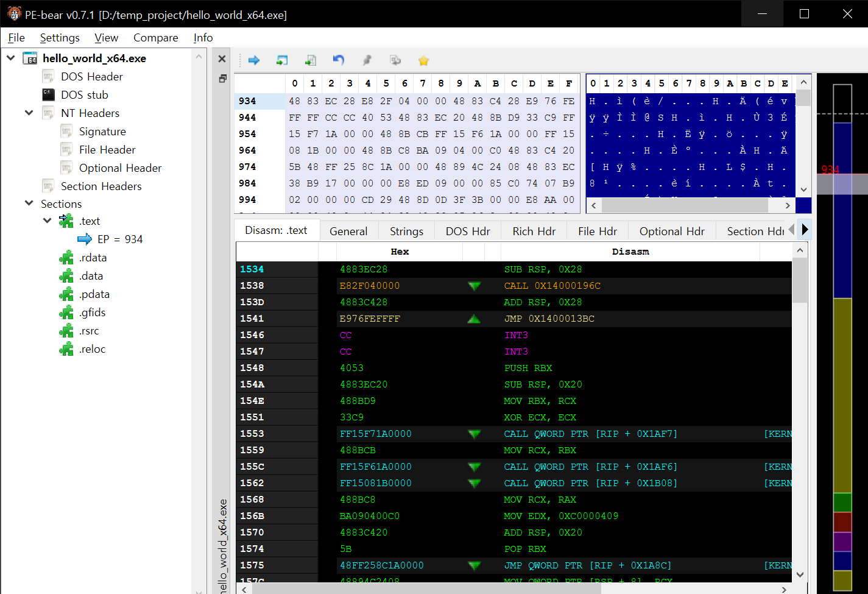The height and width of the screenshot is (594, 868).
Task: Close the panel using the X icon
Action: pyautogui.click(x=222, y=59)
